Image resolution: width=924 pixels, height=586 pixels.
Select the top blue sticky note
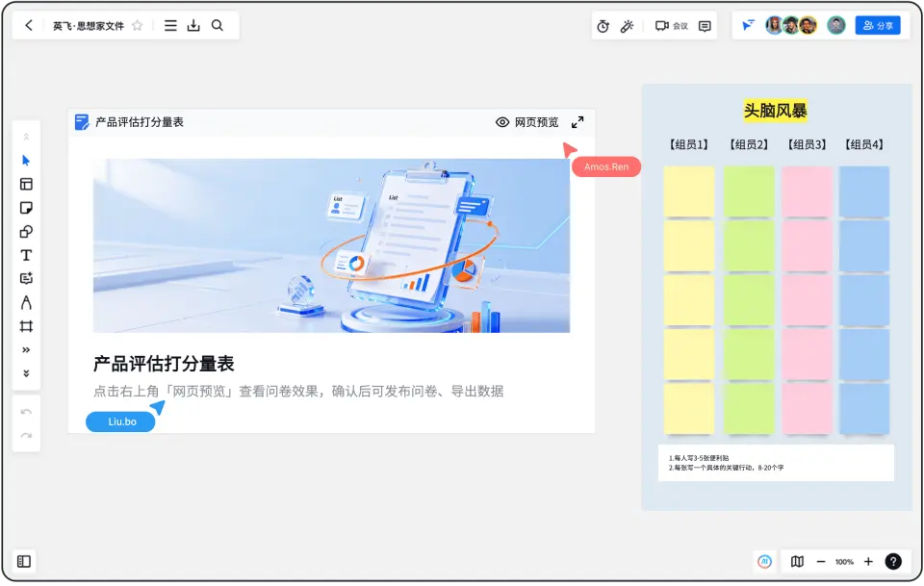coord(864,191)
